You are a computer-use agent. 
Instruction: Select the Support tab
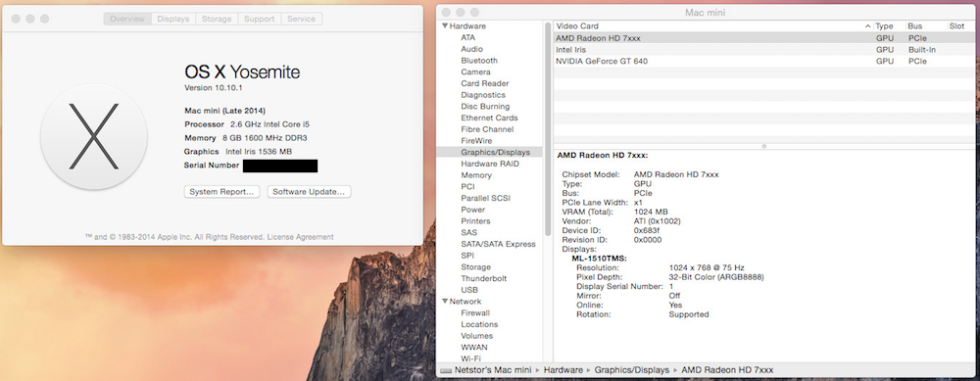point(260,19)
